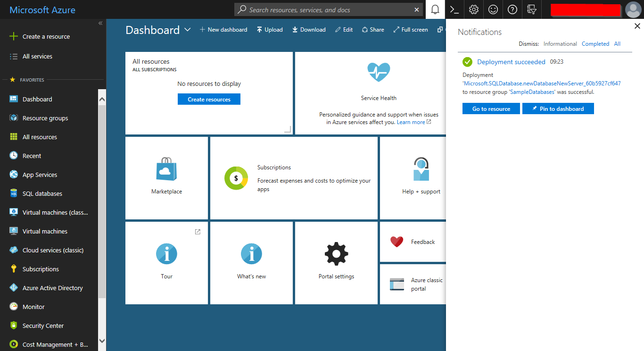
Task: Click Virtual machines icon in sidebar
Action: pyautogui.click(x=14, y=231)
